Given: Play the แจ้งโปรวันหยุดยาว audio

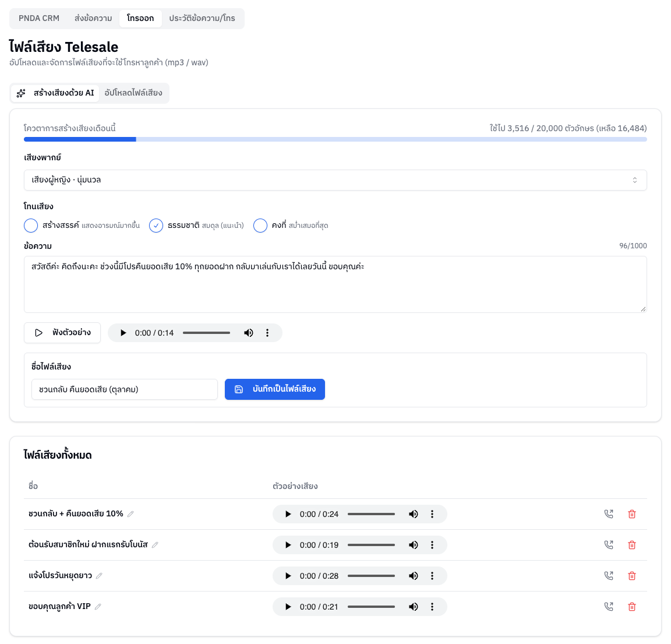Looking at the screenshot, I should click(x=288, y=575).
